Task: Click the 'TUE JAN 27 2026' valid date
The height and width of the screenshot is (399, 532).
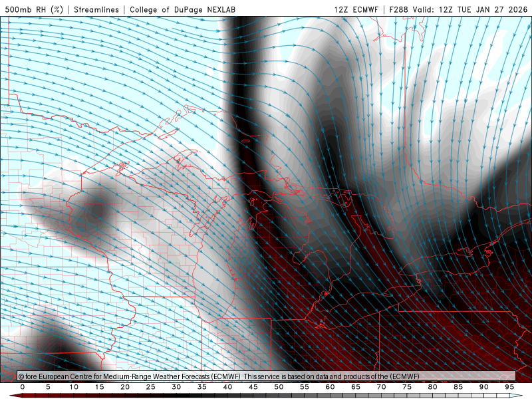Action: [x=492, y=9]
